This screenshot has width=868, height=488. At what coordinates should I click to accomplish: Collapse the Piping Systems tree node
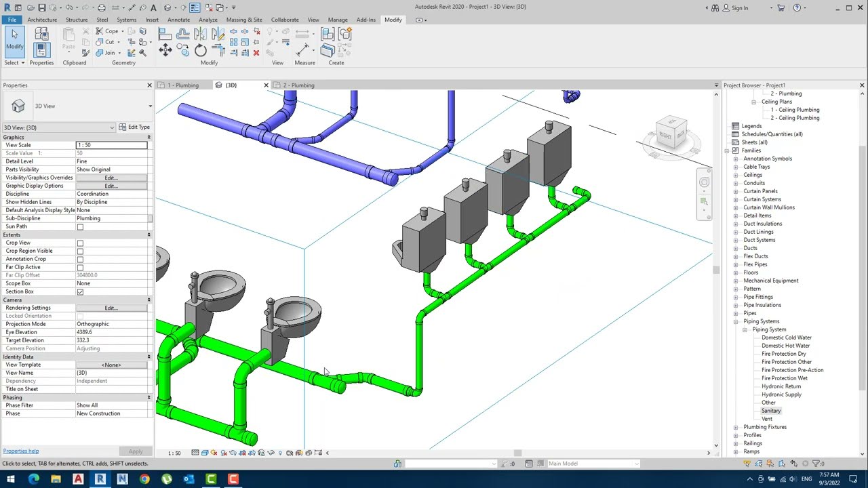[736, 321]
